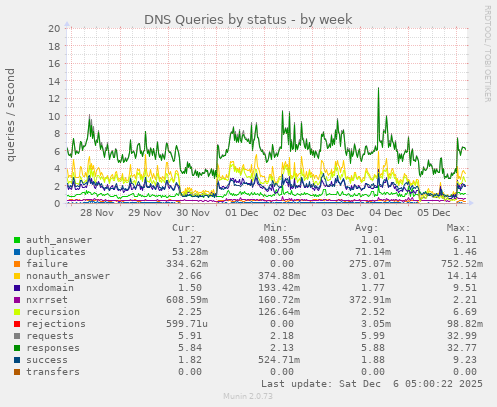Image resolution: width=497 pixels, height=407 pixels.
Task: Click the Avg: column header
Action: point(367,228)
